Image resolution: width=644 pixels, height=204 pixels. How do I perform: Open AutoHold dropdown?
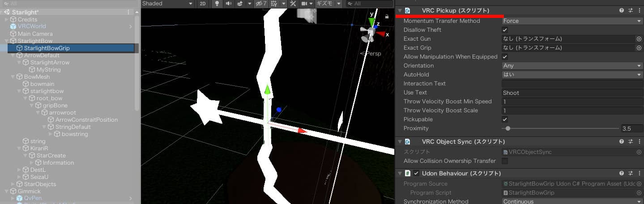coord(572,75)
